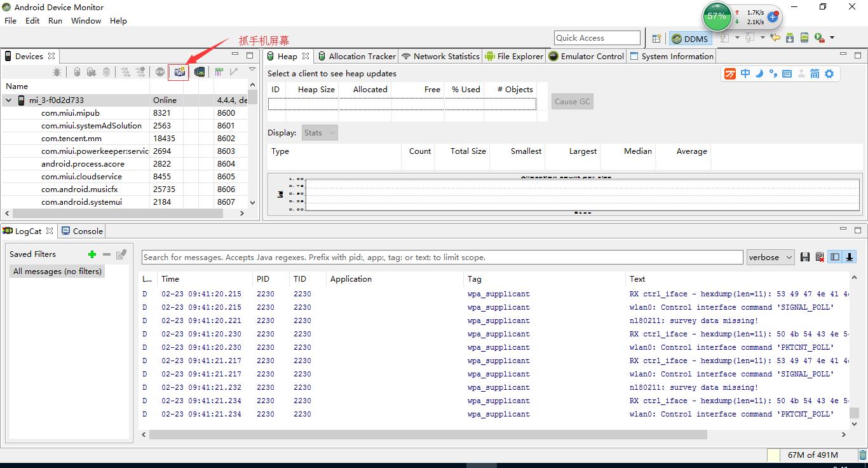Open memory garbage collector trash icon

coord(863,455)
